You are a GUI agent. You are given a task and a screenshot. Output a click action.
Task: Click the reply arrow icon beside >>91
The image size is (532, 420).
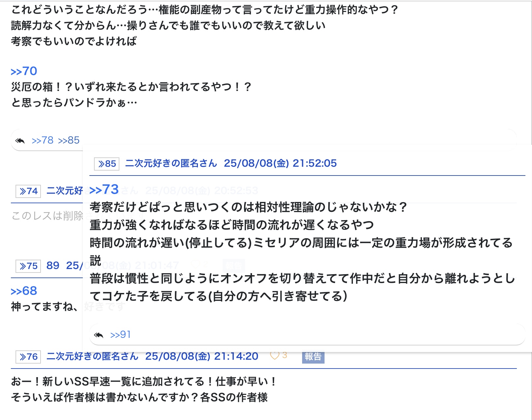click(x=99, y=335)
